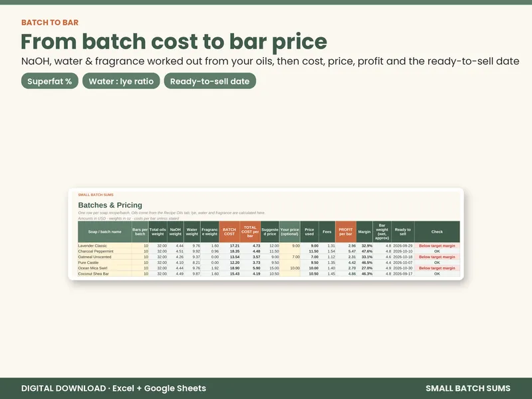Click Charcoal Peppermint profit per bar 5.47
532x399 pixels.
(346, 251)
